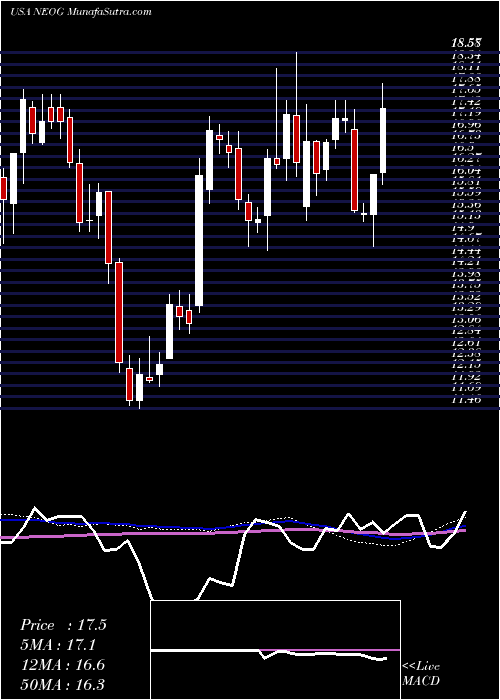Open the Live MACD inset chart
The height and width of the screenshot is (700, 500).
point(275,650)
